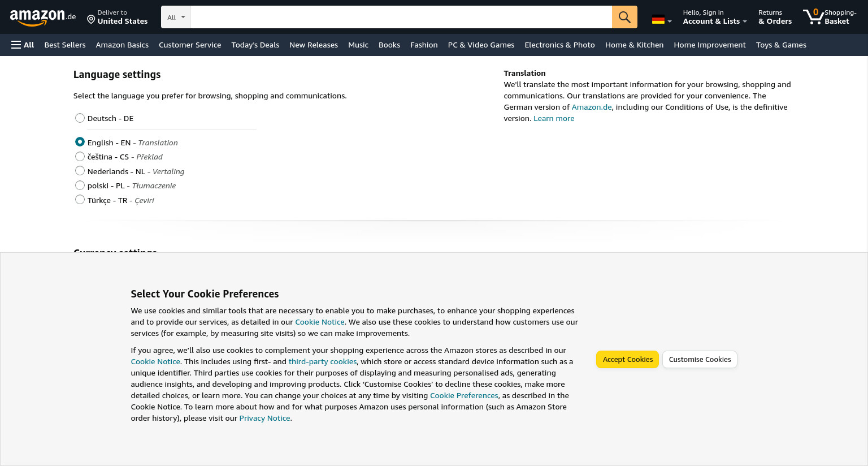Screen dimensions: 868x466
Task: Open the second Cookie Notice link
Action: point(155,361)
